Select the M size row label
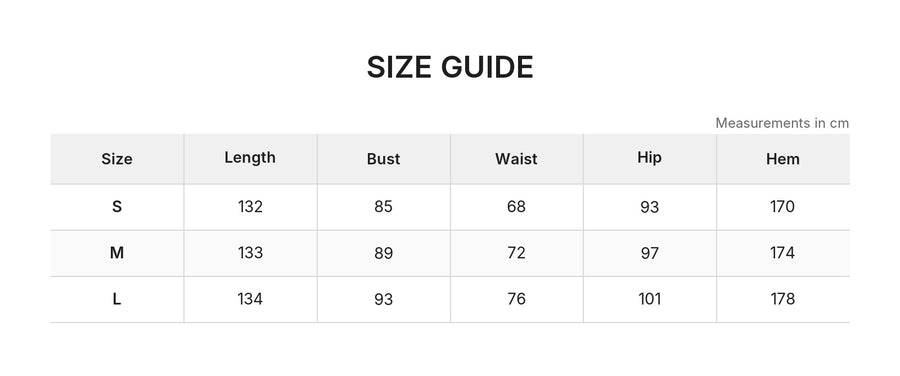The width and height of the screenshot is (900, 376). (x=117, y=253)
